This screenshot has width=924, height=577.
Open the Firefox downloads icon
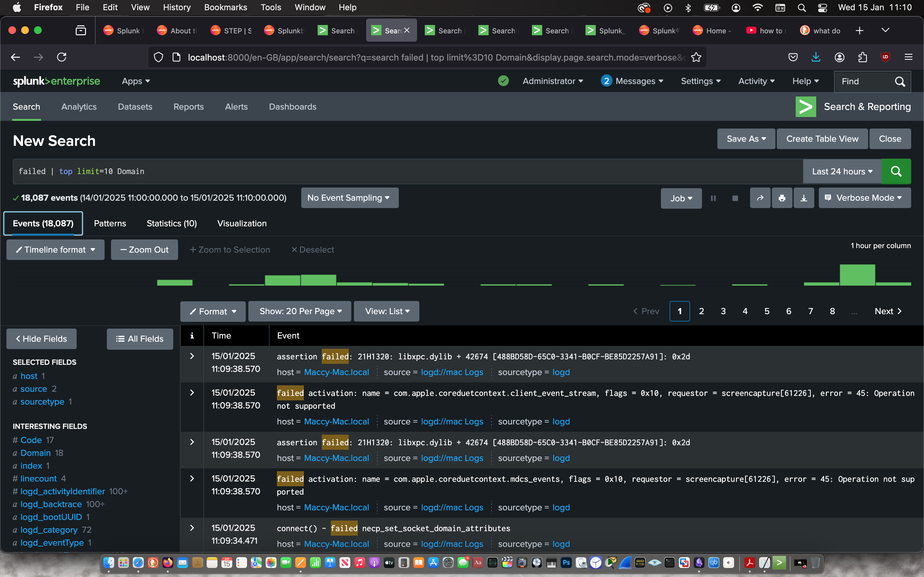coord(816,57)
